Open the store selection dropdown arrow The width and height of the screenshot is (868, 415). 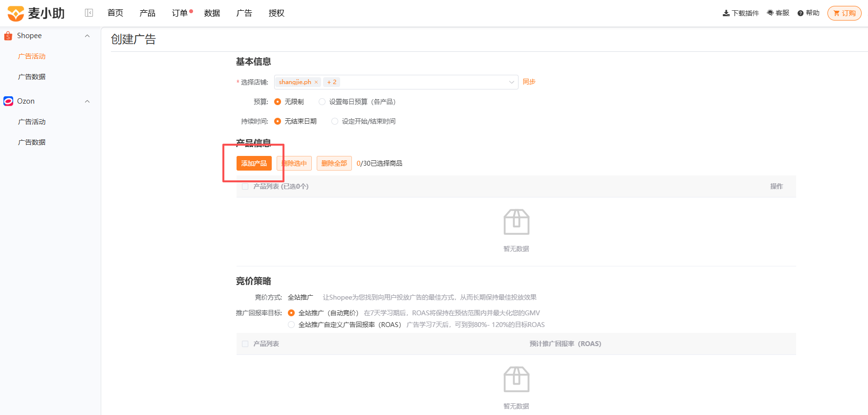512,82
